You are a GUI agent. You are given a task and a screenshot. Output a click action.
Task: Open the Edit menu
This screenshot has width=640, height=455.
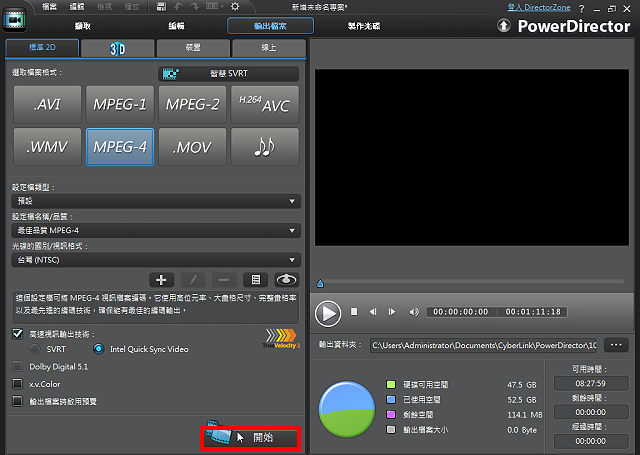click(x=77, y=7)
